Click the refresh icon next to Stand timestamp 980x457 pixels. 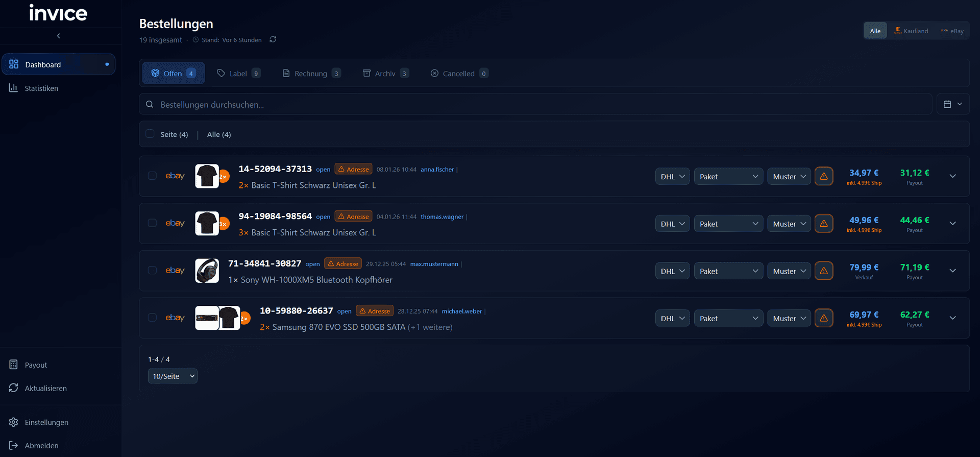click(x=273, y=40)
